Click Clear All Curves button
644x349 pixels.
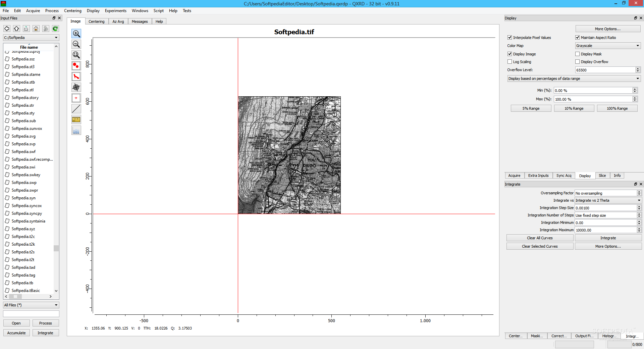[x=540, y=238]
